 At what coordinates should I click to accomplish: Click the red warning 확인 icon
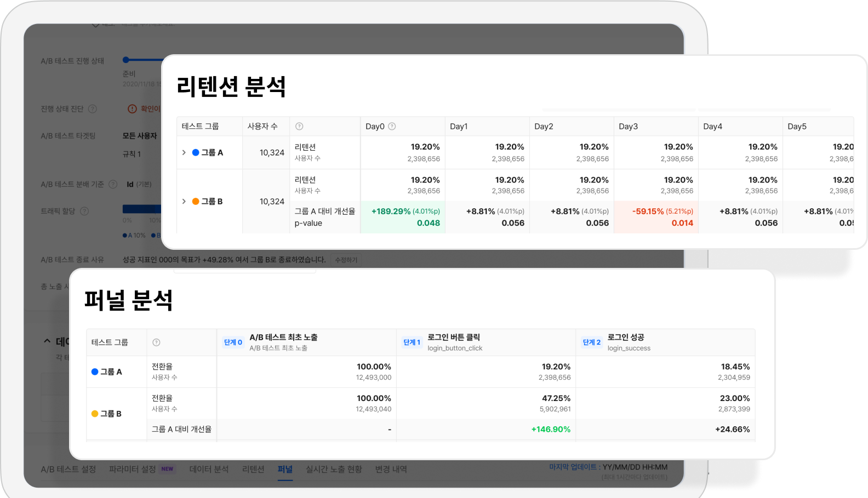(132, 109)
